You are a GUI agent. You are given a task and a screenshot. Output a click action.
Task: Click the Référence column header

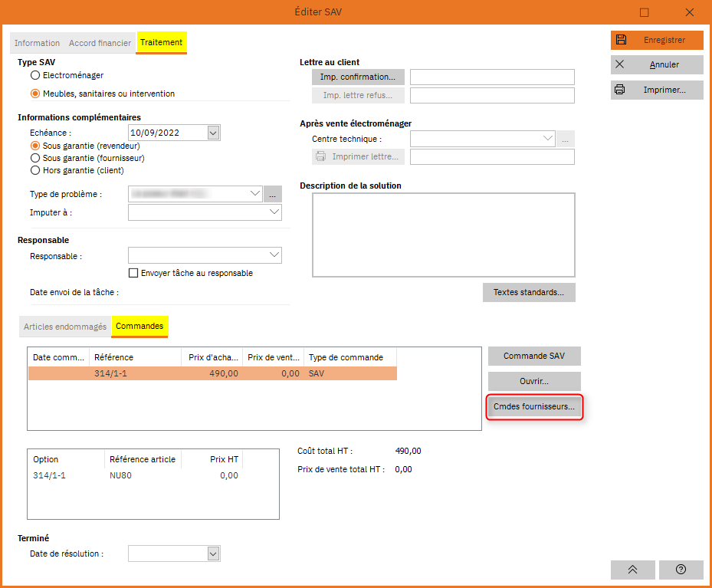[136, 357]
